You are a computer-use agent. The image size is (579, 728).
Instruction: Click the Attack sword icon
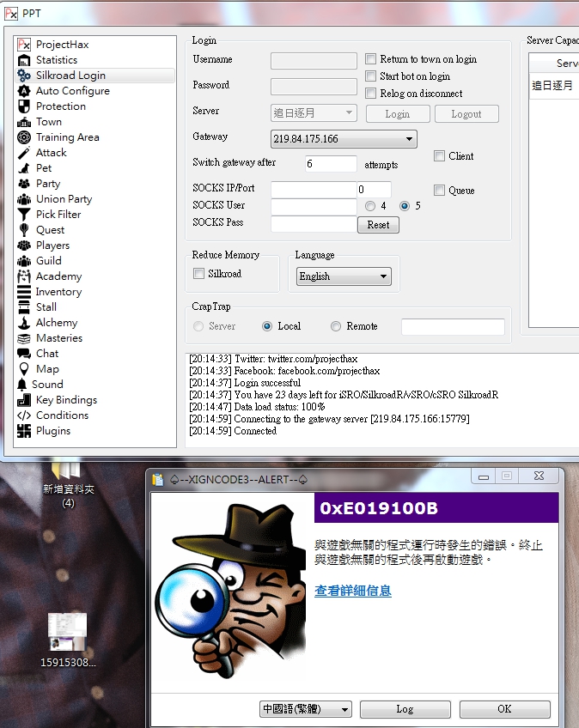coord(24,153)
